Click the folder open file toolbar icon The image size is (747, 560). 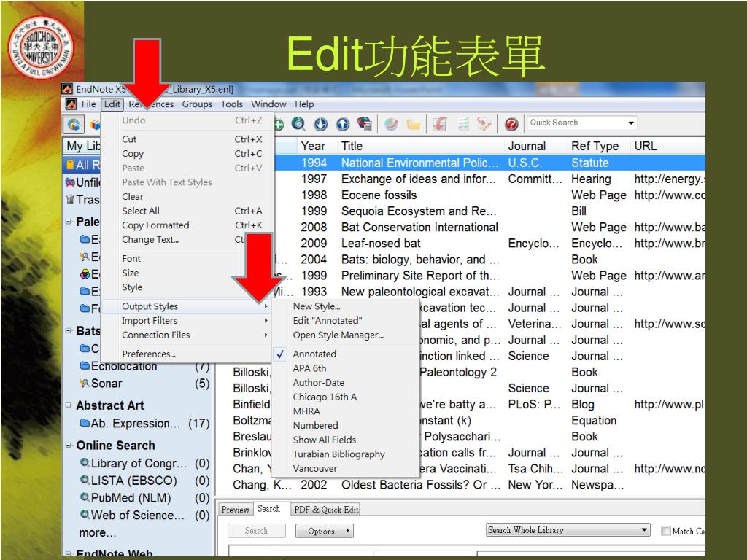click(413, 125)
